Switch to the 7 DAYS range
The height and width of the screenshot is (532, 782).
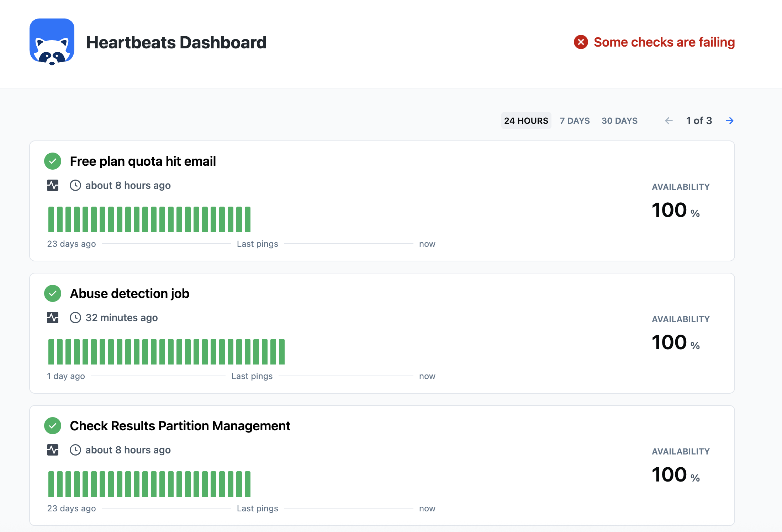(x=575, y=121)
